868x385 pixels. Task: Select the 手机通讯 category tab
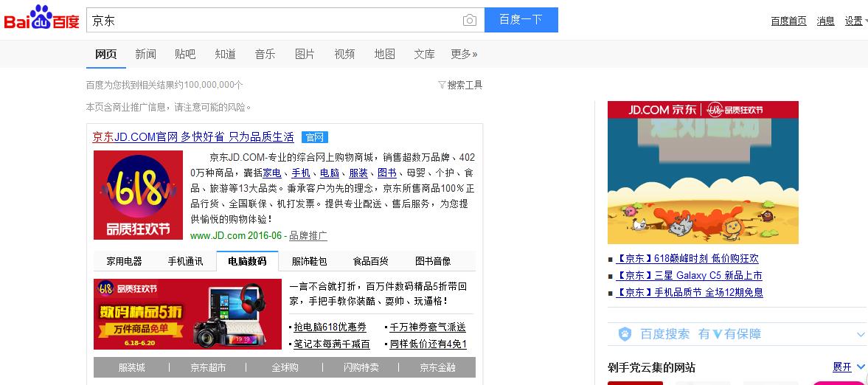coord(185,262)
